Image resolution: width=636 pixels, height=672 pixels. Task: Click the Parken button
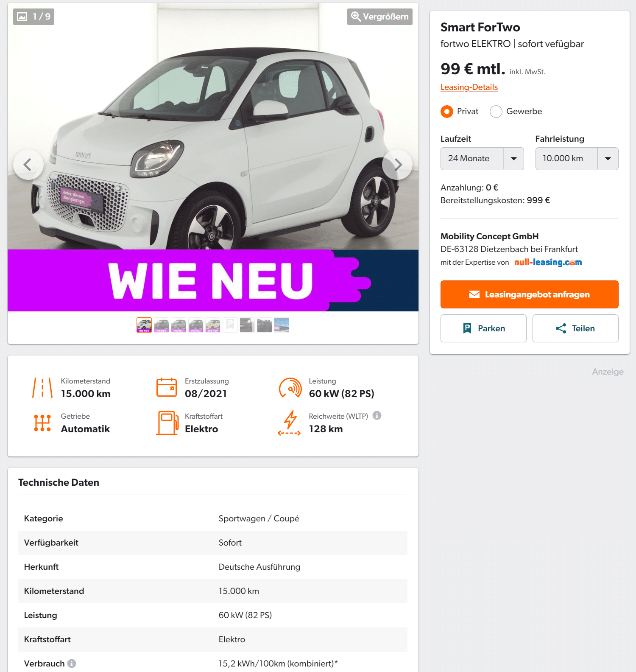tap(483, 328)
